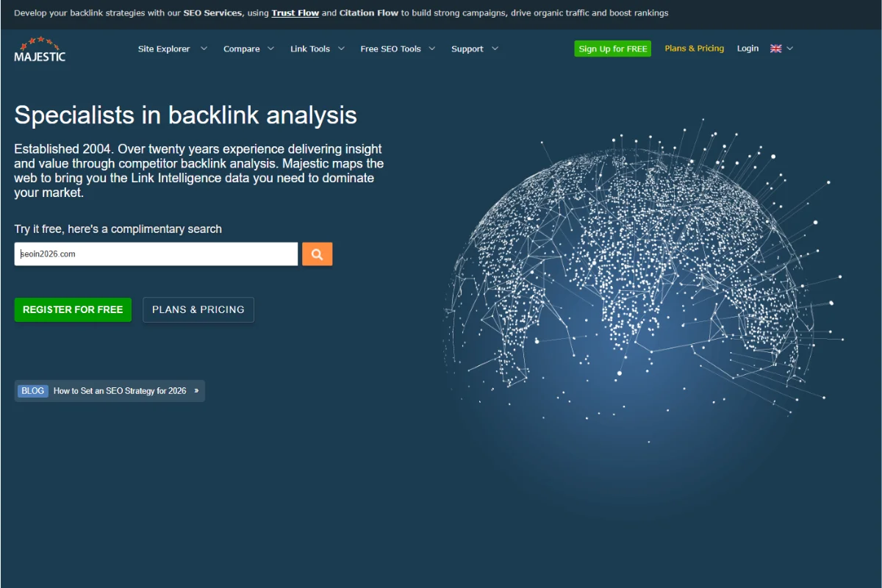Expand the language selector chevron
The height and width of the screenshot is (588, 882).
click(791, 49)
